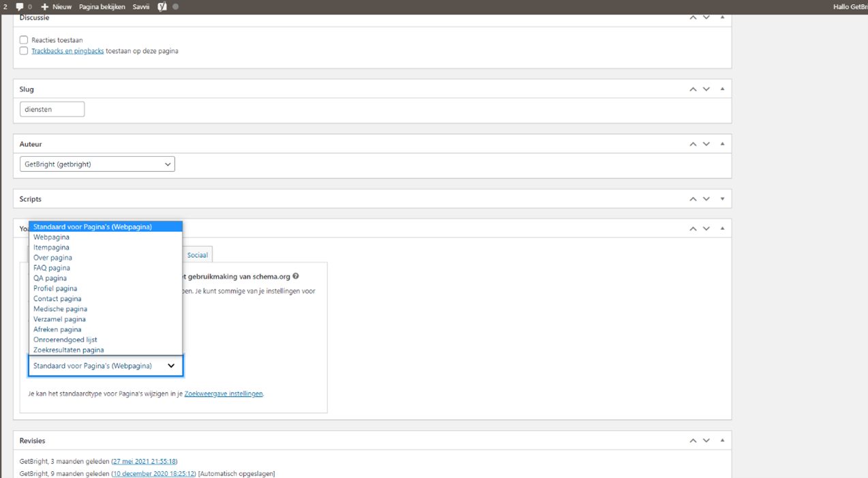Switch to the Sociaal tab
The height and width of the screenshot is (478, 868).
[x=197, y=254]
